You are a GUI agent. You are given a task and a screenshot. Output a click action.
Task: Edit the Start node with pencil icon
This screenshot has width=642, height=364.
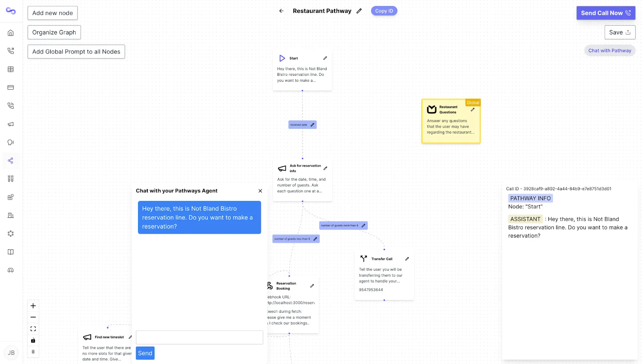[x=325, y=58]
